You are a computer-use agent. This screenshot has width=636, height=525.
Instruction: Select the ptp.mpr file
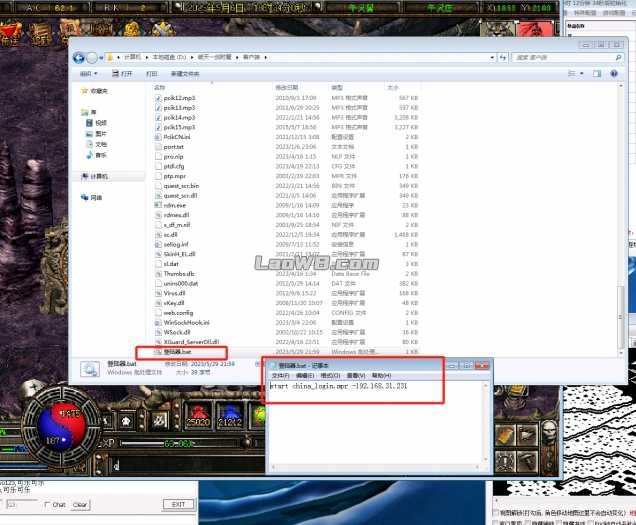174,176
